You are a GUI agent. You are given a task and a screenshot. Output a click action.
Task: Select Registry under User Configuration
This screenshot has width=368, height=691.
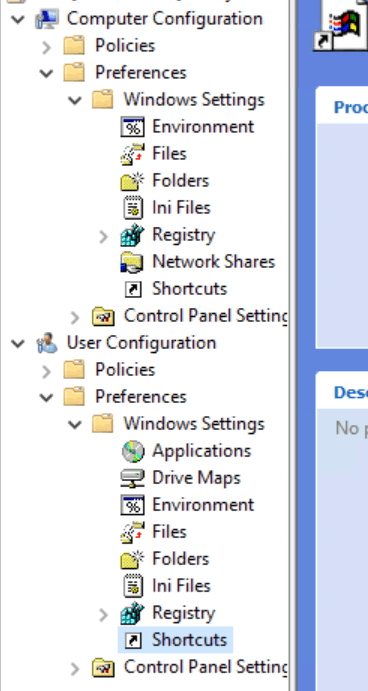[x=183, y=613]
